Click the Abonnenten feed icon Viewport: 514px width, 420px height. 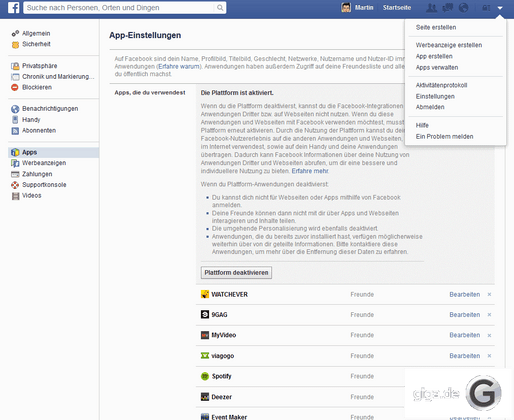pos(15,131)
